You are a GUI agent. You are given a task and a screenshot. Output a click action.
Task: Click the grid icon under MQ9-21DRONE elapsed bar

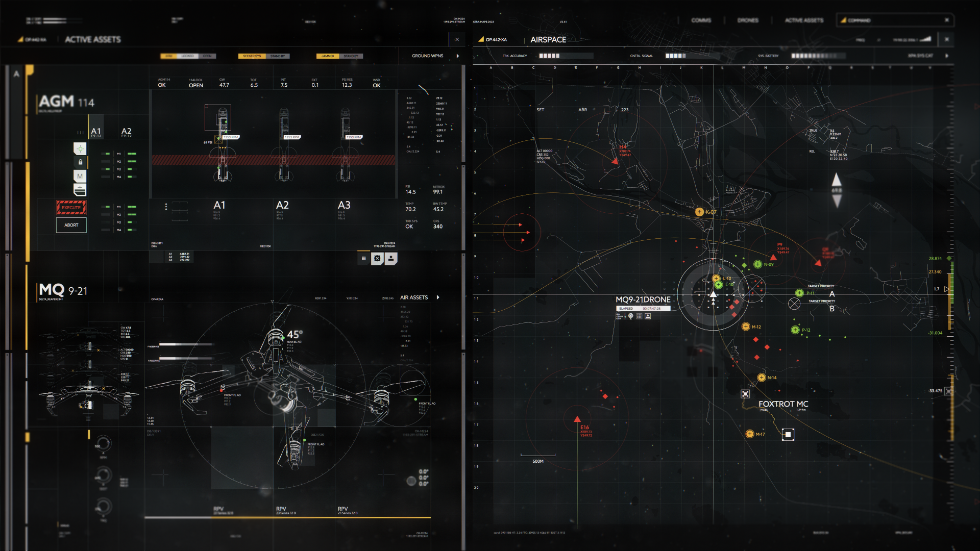(x=639, y=316)
